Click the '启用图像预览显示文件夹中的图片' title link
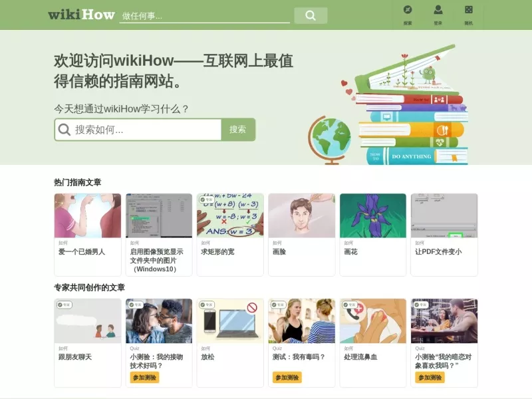The image size is (532, 399). [156, 260]
